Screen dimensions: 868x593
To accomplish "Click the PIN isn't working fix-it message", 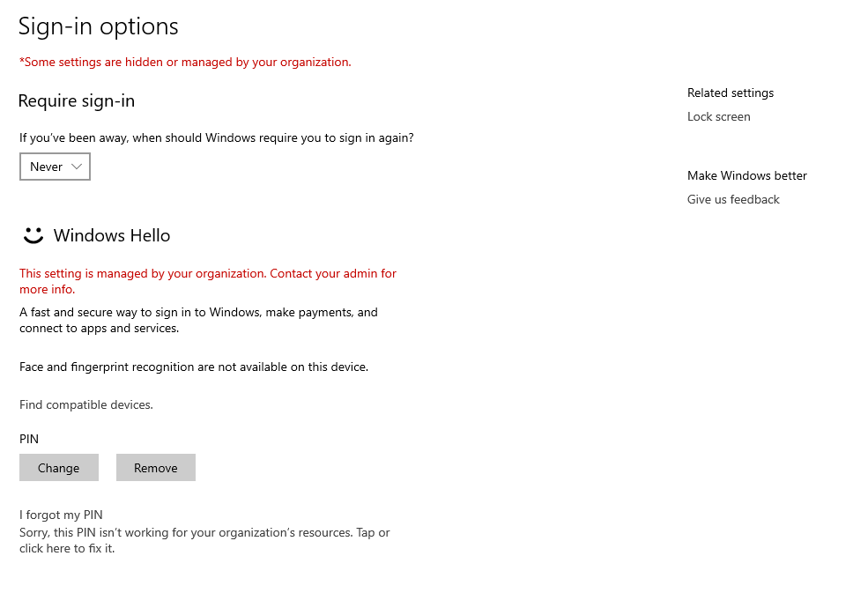I will point(204,540).
